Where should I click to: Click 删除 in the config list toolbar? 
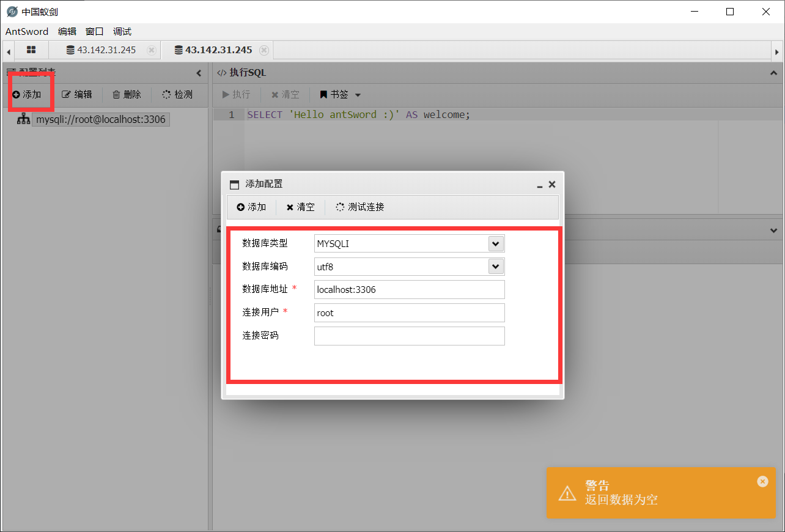point(127,94)
